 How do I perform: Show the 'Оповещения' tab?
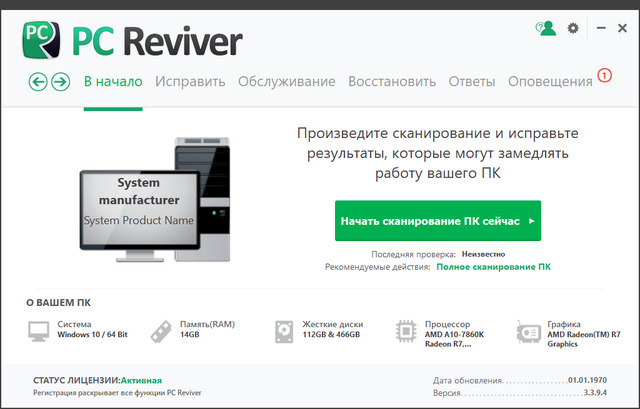pyautogui.click(x=550, y=82)
